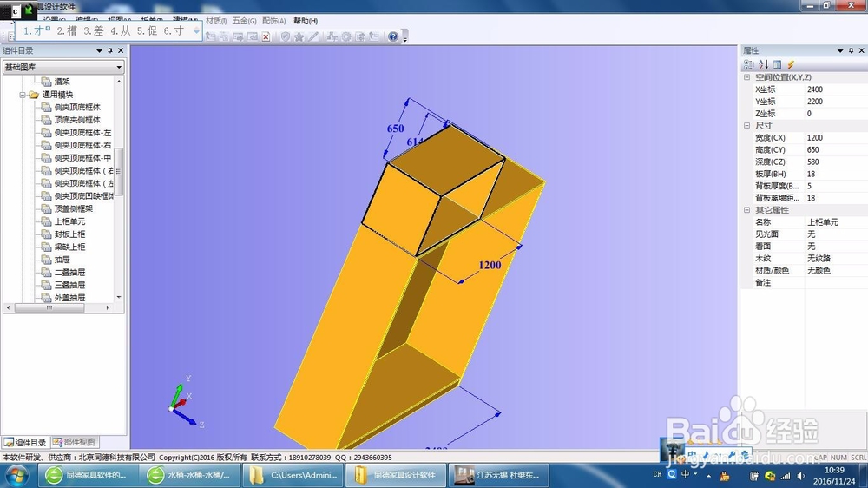
Task: Select 侧夹顶底框体-右 tree item
Action: [x=82, y=146]
